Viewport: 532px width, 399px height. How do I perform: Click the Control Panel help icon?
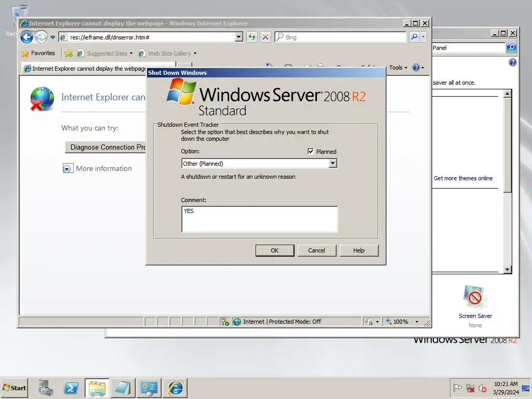(513, 62)
